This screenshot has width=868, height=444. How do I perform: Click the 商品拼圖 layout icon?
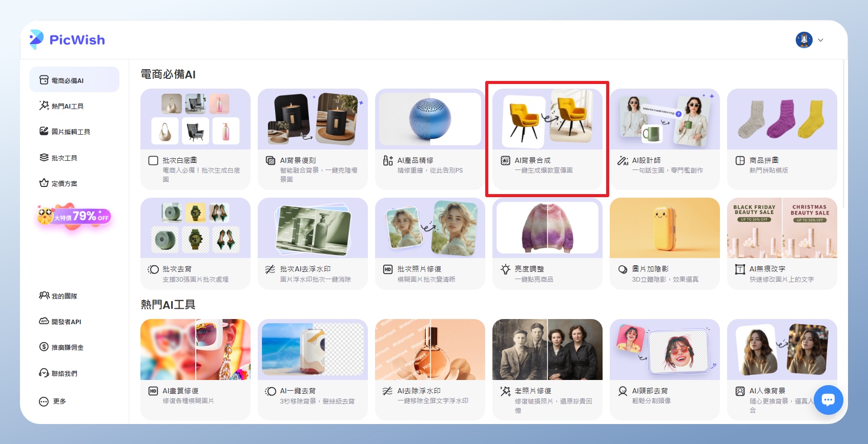[x=740, y=161]
